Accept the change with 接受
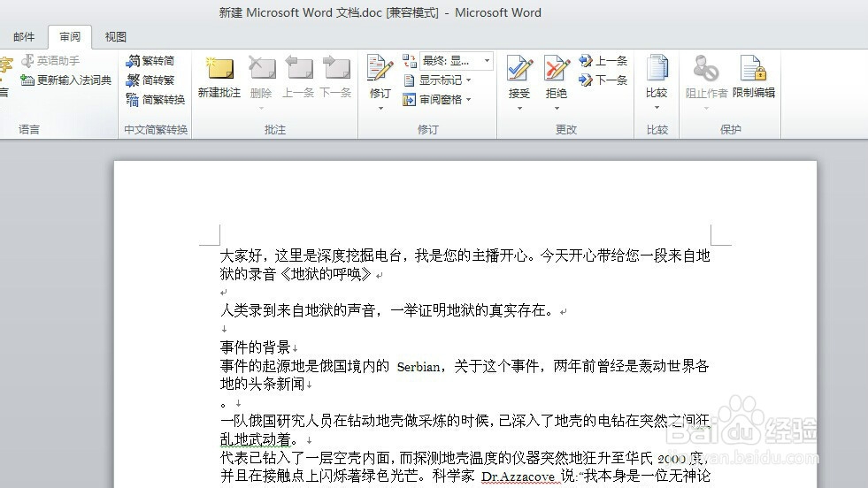The image size is (868, 488). tap(519, 76)
